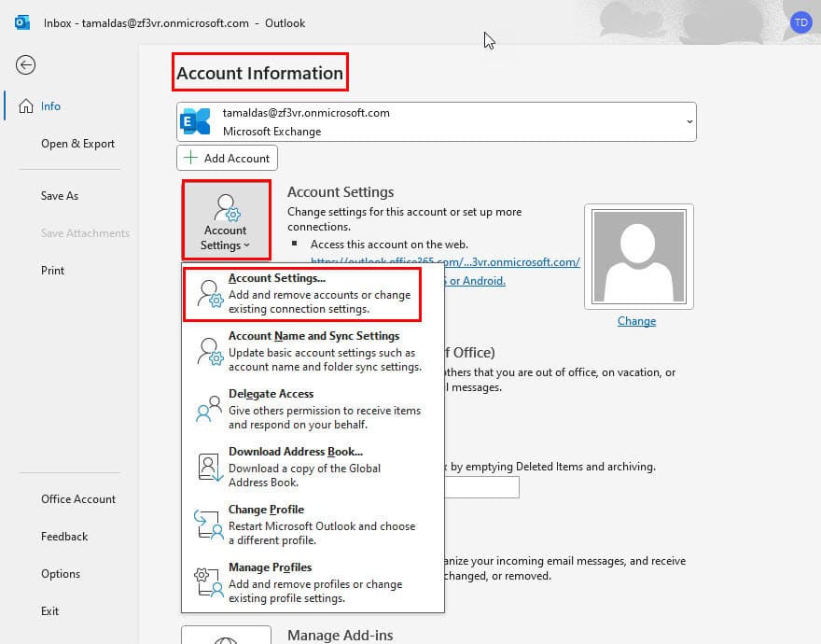
Task: Click the Change Profile icon
Action: coord(208,524)
